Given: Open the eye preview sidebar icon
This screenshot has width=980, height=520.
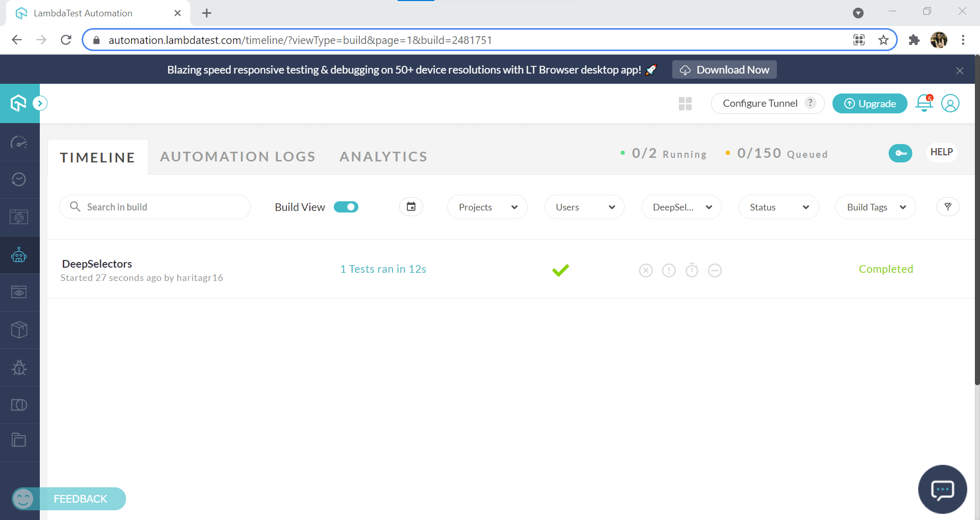Looking at the screenshot, I should pos(19,292).
